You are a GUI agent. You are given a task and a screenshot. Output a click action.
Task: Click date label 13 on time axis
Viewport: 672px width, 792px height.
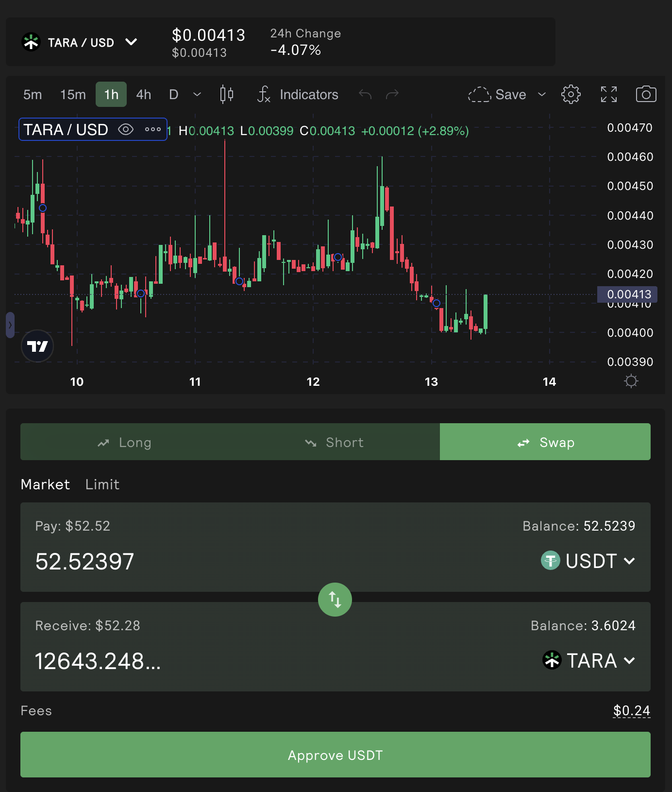click(431, 382)
